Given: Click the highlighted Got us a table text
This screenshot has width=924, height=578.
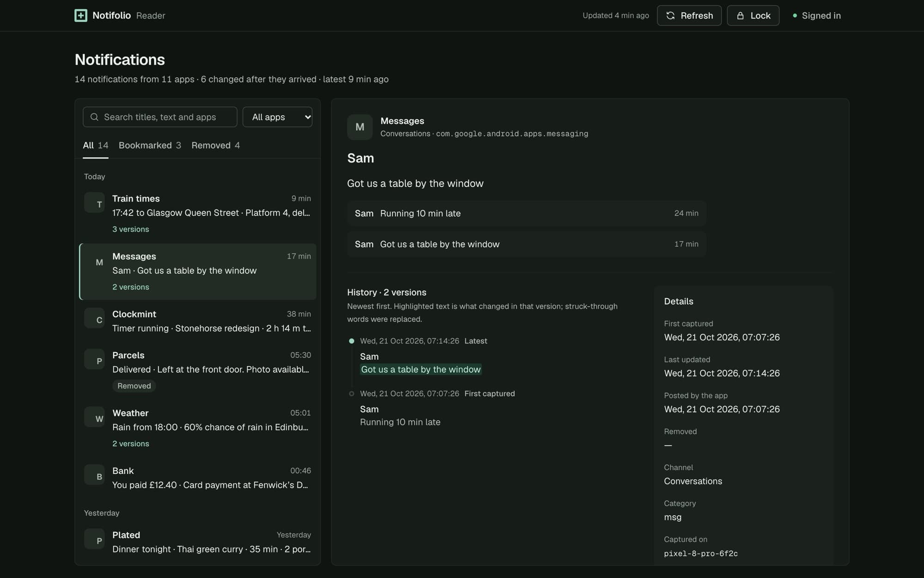Looking at the screenshot, I should pos(421,369).
